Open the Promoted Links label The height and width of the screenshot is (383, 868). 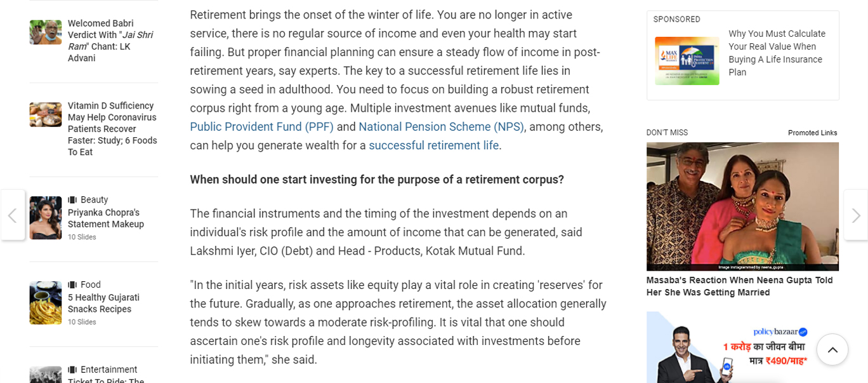tap(812, 133)
